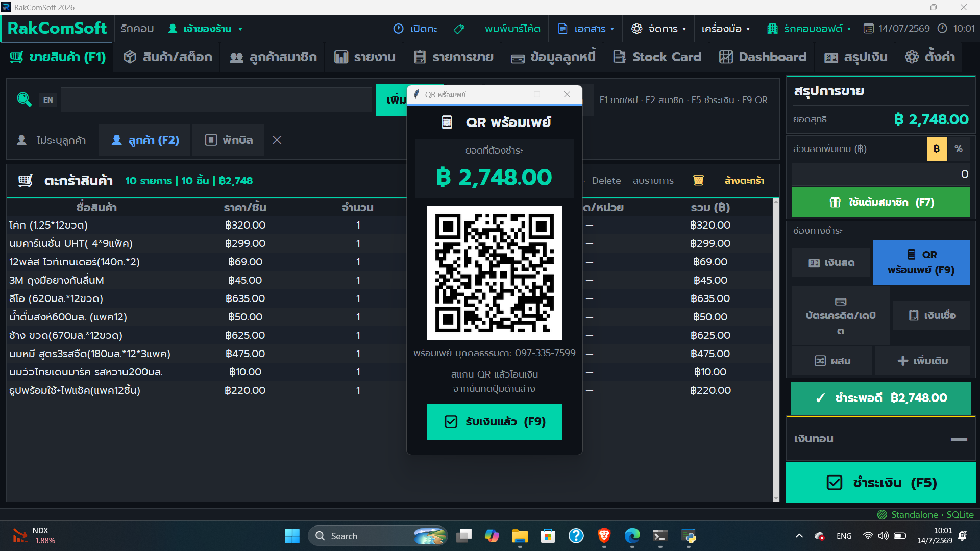Open File Explorer from taskbar
Screen dimensions: 980x551
pyautogui.click(x=520, y=536)
